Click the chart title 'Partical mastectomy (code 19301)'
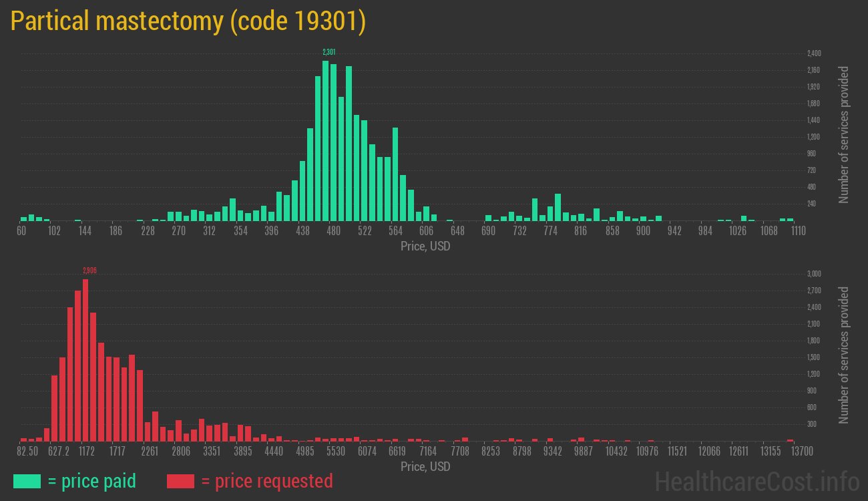This screenshot has width=868, height=501. point(188,21)
